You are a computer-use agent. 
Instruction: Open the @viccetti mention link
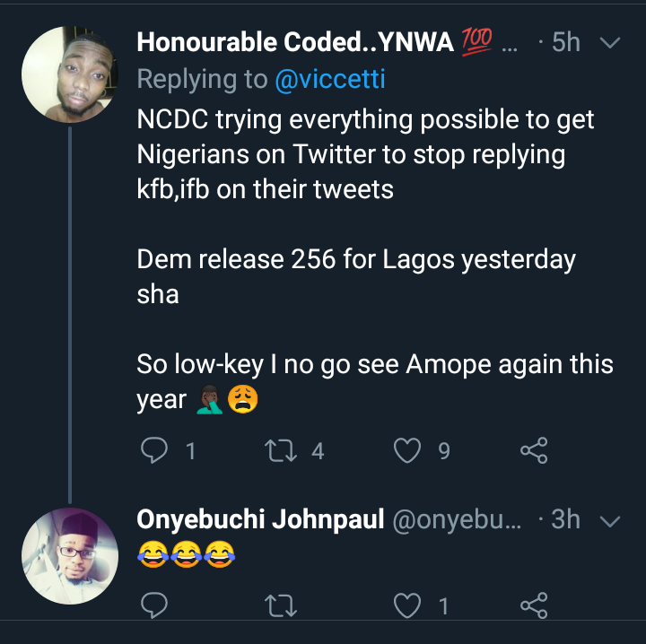coord(329,80)
